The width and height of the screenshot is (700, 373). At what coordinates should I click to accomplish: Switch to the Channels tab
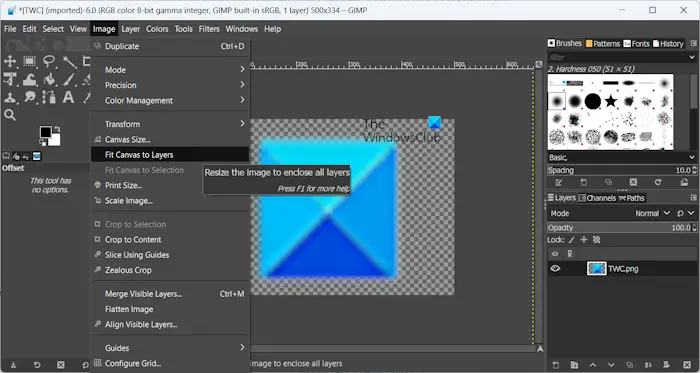(x=597, y=198)
